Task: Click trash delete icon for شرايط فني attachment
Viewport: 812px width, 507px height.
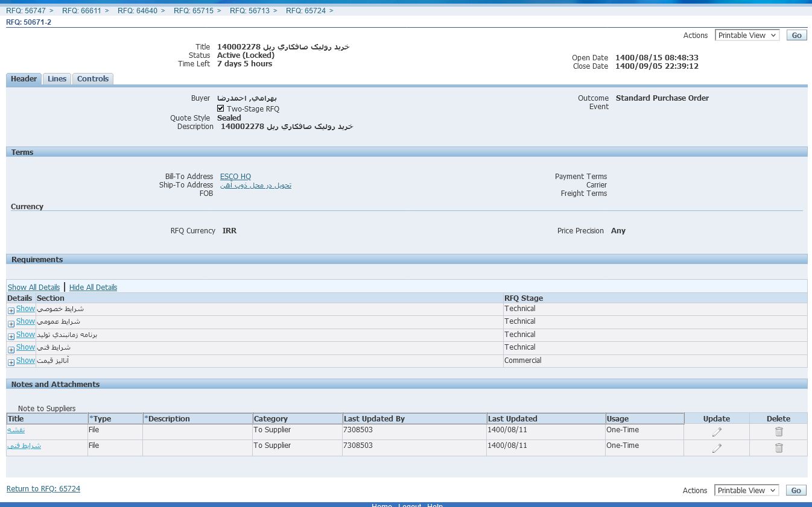Action: tap(779, 448)
